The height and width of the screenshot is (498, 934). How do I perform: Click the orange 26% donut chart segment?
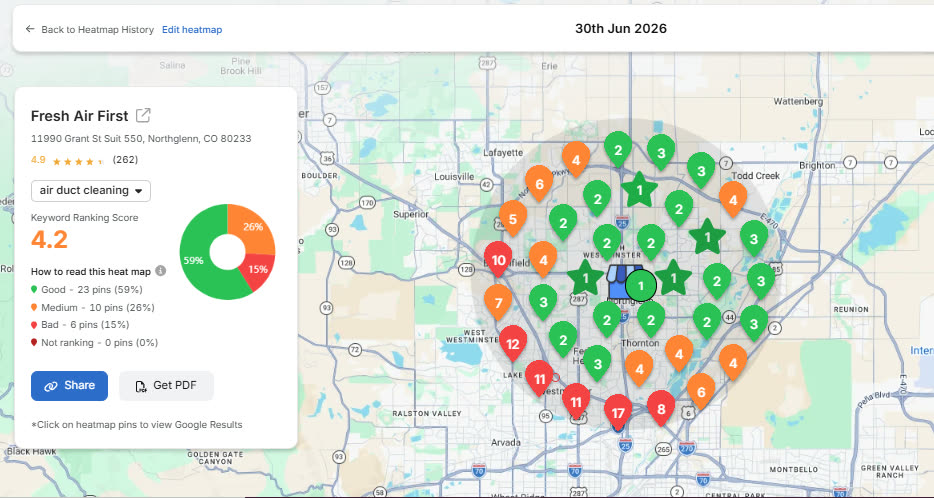[254, 226]
